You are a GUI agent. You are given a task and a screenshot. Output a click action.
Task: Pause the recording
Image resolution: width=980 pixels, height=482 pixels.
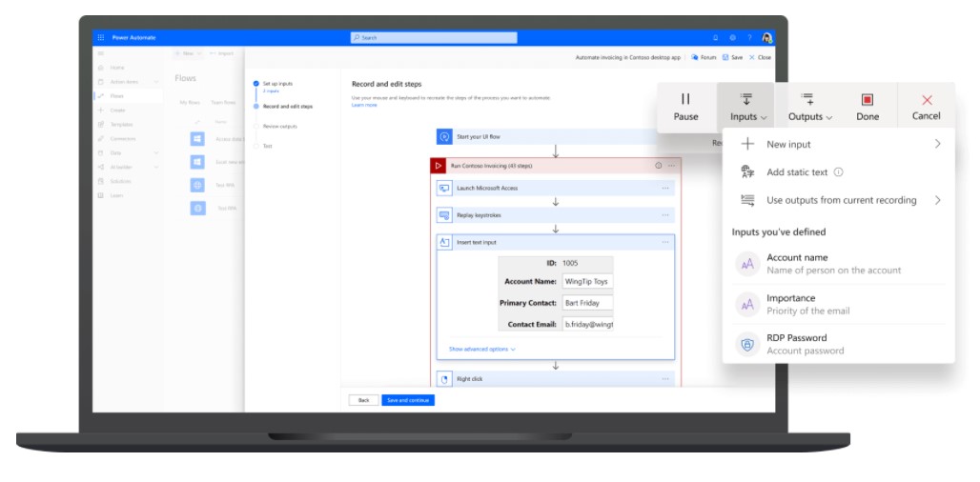pyautogui.click(x=685, y=108)
